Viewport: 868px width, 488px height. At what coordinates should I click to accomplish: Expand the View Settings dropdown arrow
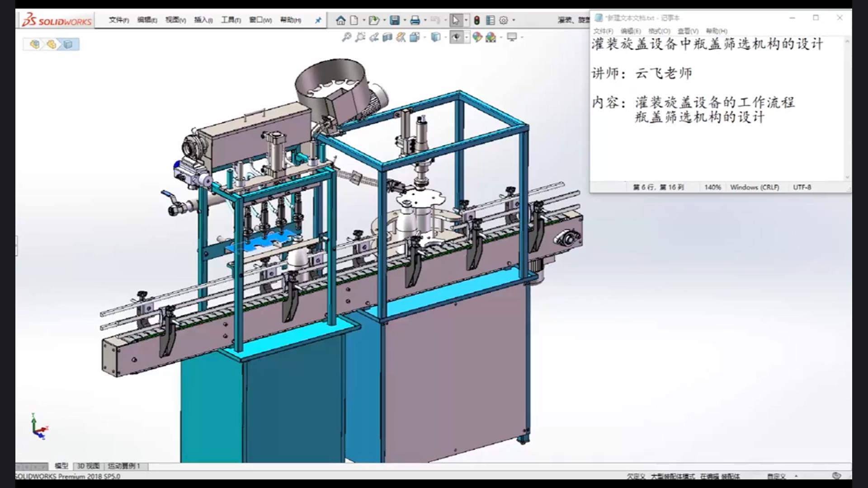click(x=522, y=37)
